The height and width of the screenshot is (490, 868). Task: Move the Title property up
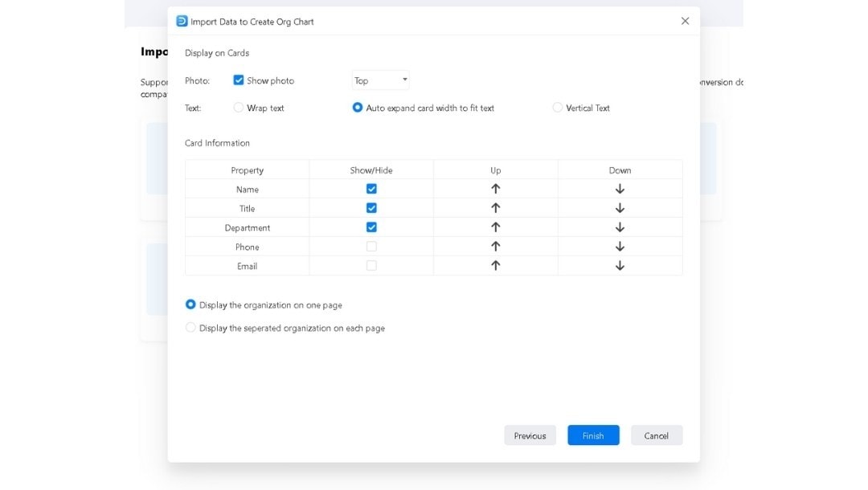(x=496, y=208)
